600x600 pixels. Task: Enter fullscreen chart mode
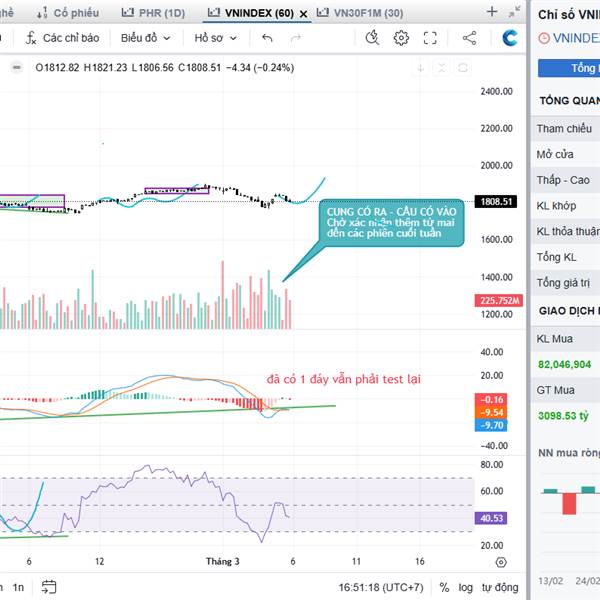[430, 38]
